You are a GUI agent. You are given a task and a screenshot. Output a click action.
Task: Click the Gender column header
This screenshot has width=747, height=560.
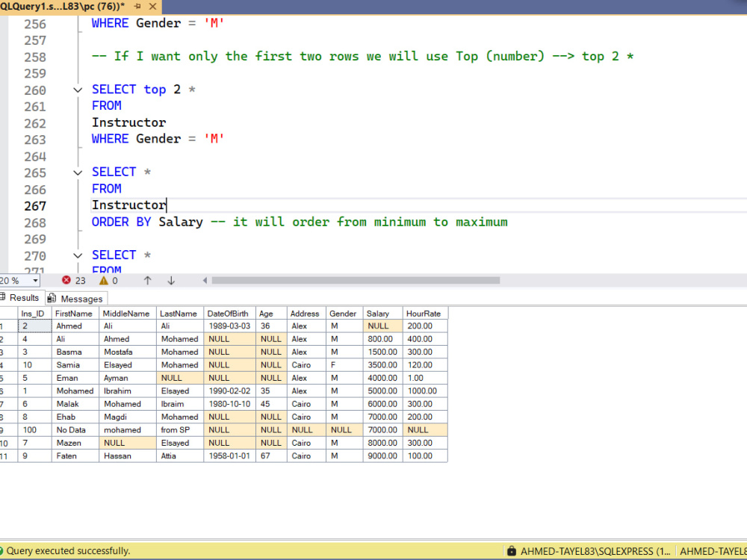click(x=344, y=314)
